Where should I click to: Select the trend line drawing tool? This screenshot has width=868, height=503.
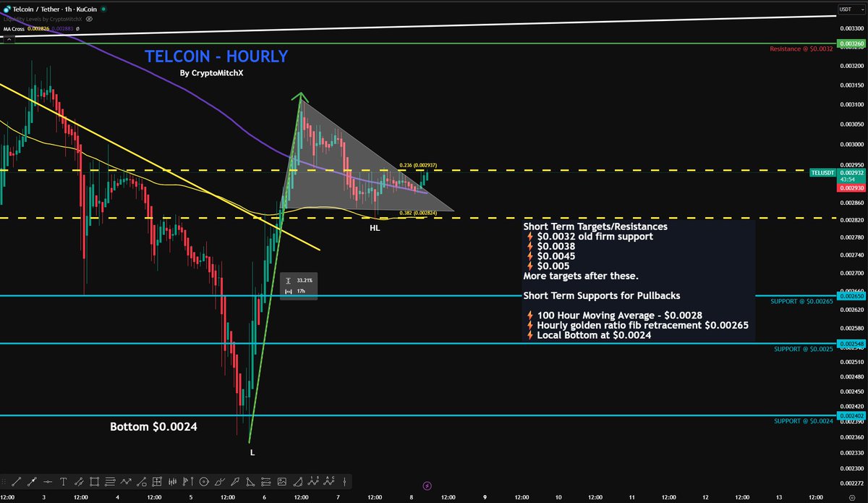16,482
